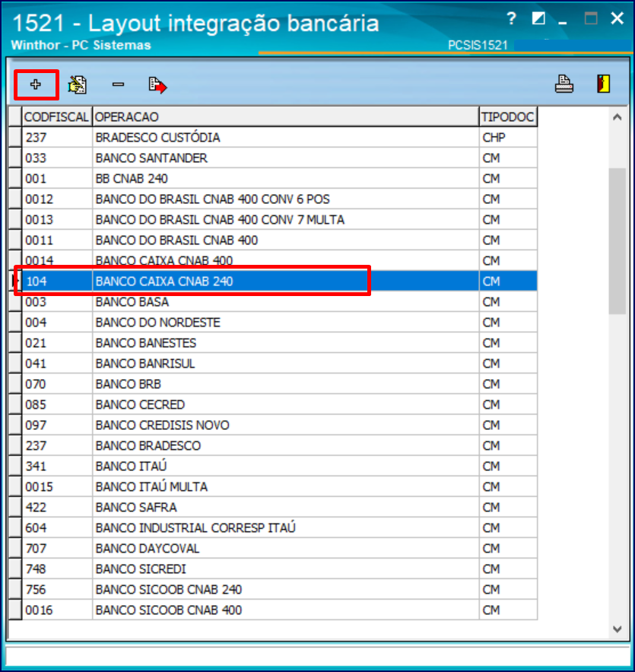Click the vertical scrollbar thumb

pyautogui.click(x=617, y=241)
